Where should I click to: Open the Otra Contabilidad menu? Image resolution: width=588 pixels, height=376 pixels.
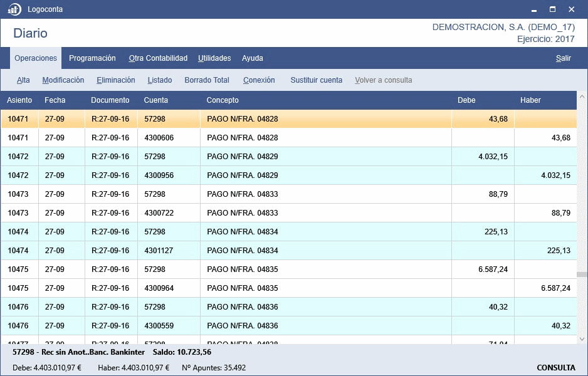point(158,58)
